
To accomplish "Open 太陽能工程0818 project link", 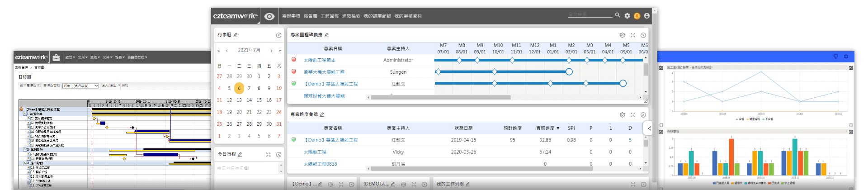I will click(x=320, y=164).
